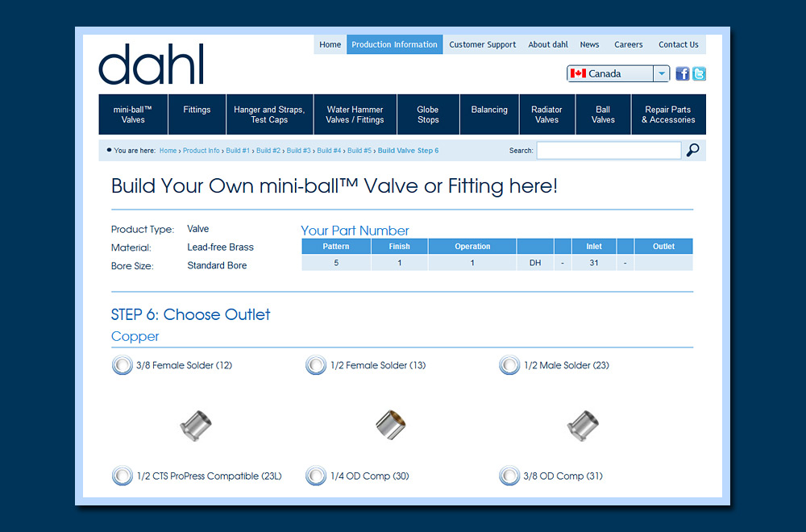Choose the 3/8 OD Comp (31) outlet
This screenshot has height=532, width=806.
[509, 476]
